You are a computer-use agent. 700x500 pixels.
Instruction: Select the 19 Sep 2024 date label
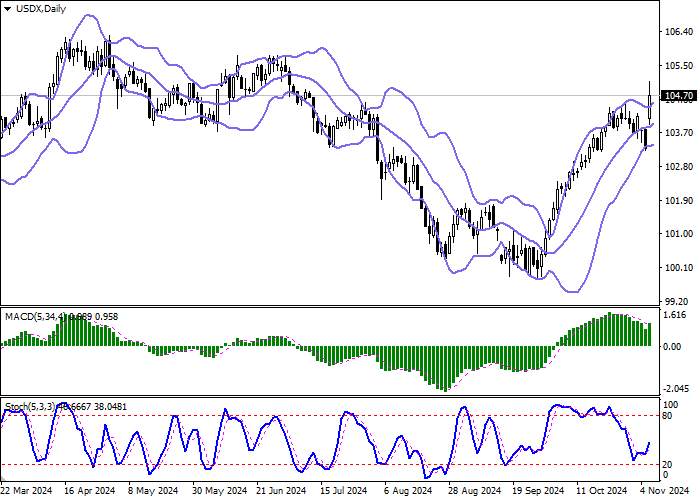coord(538,491)
